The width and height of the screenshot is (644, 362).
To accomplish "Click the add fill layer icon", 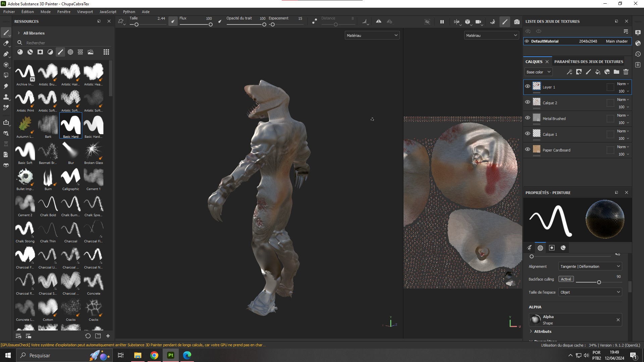I will pyautogui.click(x=597, y=72).
